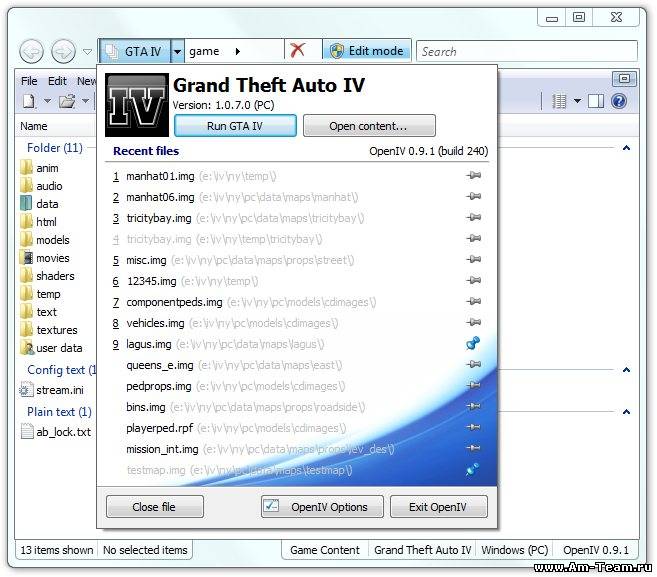
Task: Open the File menu
Action: pyautogui.click(x=29, y=81)
